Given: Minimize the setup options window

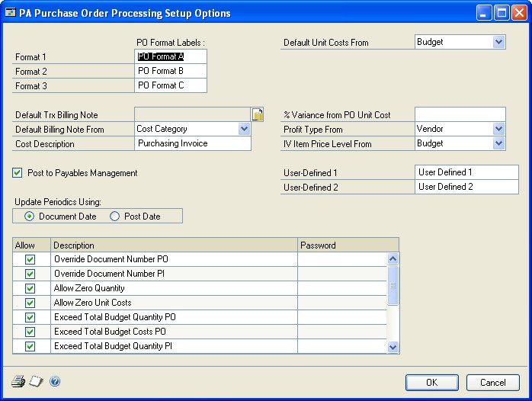Looking at the screenshot, I should click(x=483, y=13).
